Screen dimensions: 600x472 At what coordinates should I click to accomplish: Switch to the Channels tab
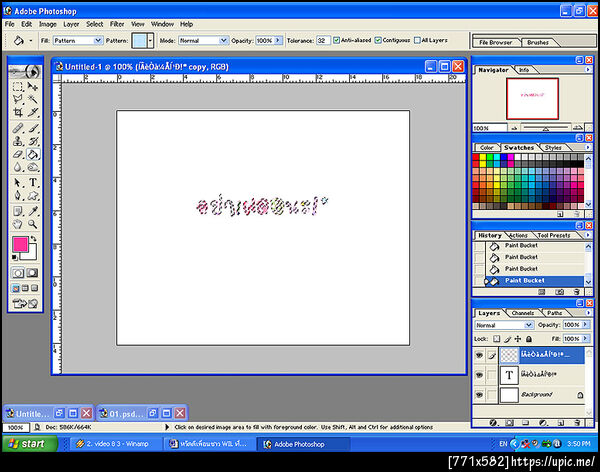click(523, 313)
